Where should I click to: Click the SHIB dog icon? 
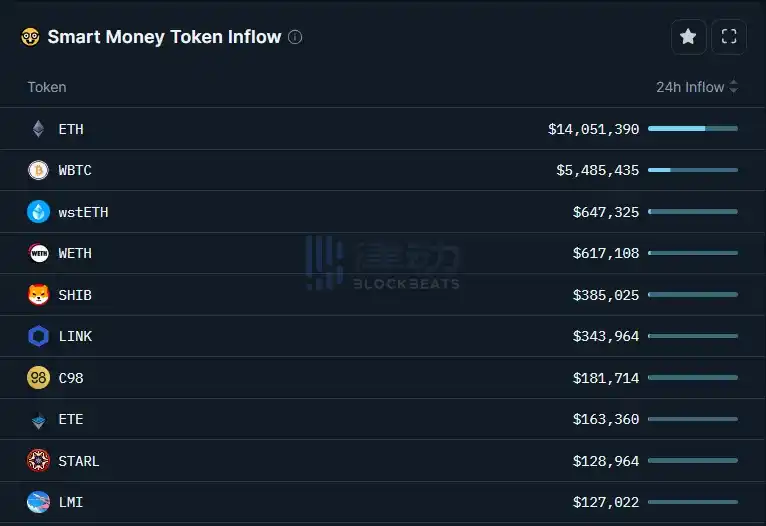click(x=38, y=295)
